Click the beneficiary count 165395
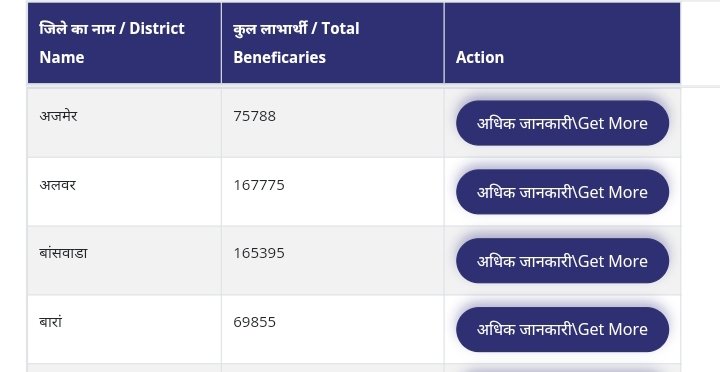Screen dimensions: 720x372 [259, 254]
